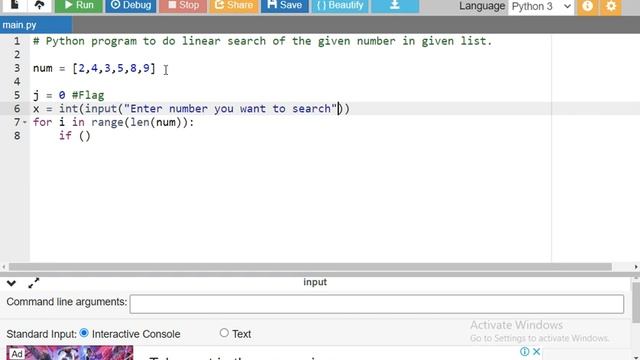Start the Debug session

pyautogui.click(x=131, y=5)
